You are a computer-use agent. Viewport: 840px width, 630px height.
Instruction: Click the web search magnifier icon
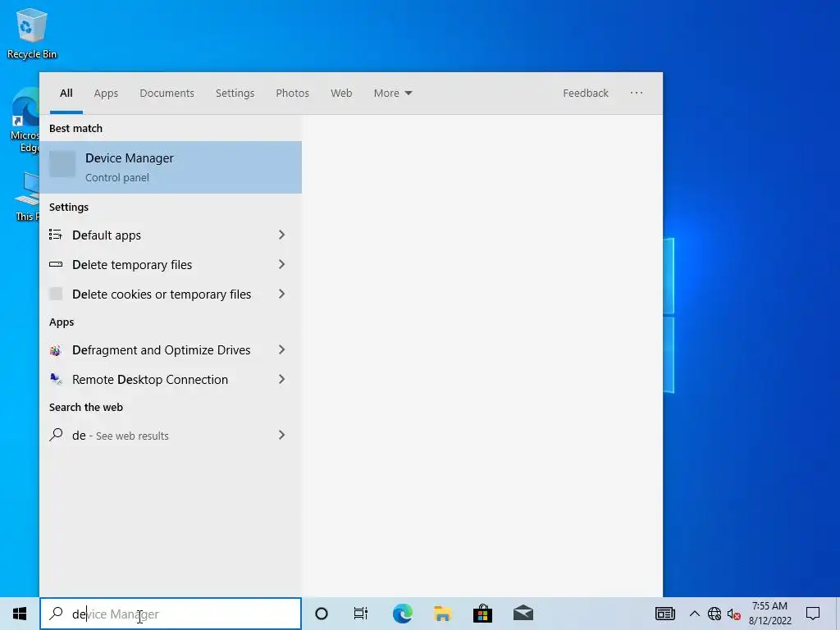(56, 435)
